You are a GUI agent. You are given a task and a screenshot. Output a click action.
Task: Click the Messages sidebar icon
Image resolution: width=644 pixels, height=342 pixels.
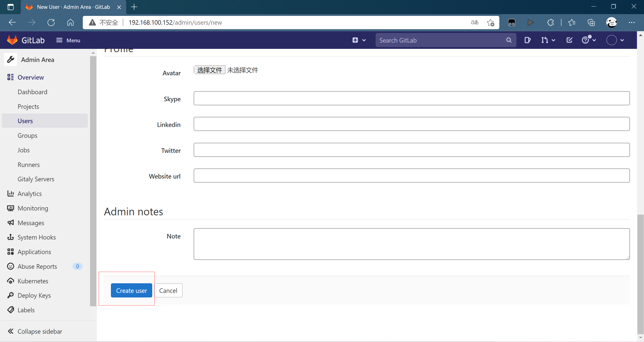tap(10, 222)
